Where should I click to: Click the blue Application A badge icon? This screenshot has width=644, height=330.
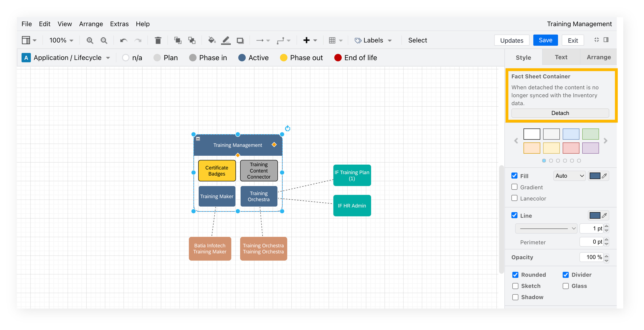26,58
